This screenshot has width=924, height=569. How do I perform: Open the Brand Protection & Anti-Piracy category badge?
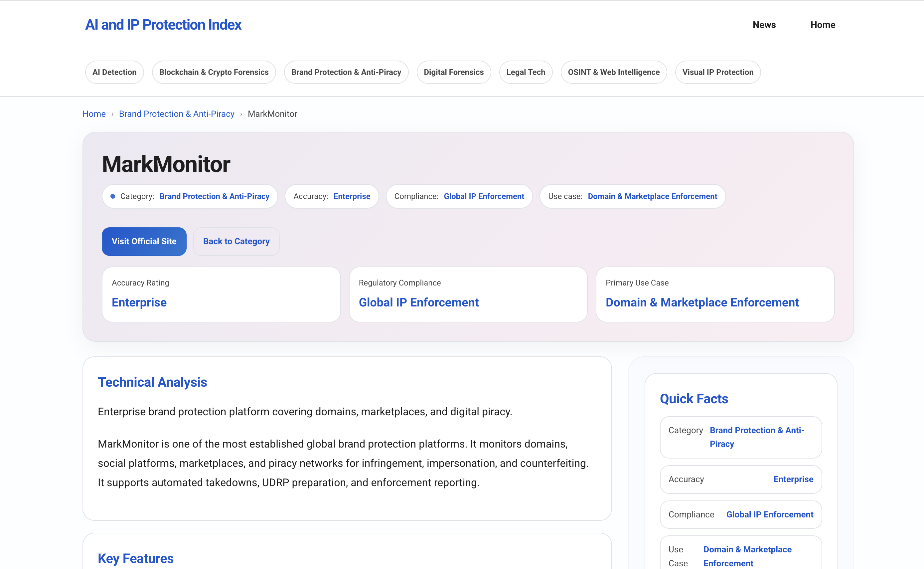214,196
